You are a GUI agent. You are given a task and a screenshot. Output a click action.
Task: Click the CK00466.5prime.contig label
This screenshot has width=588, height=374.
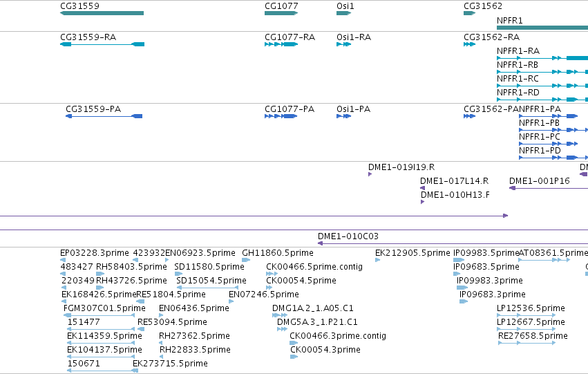tap(314, 267)
